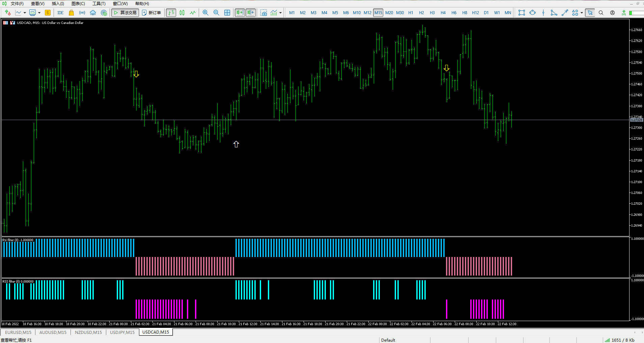Switch to the EURUSD,M15 chart tab
Screen dimensions: 644x343
(x=18, y=332)
